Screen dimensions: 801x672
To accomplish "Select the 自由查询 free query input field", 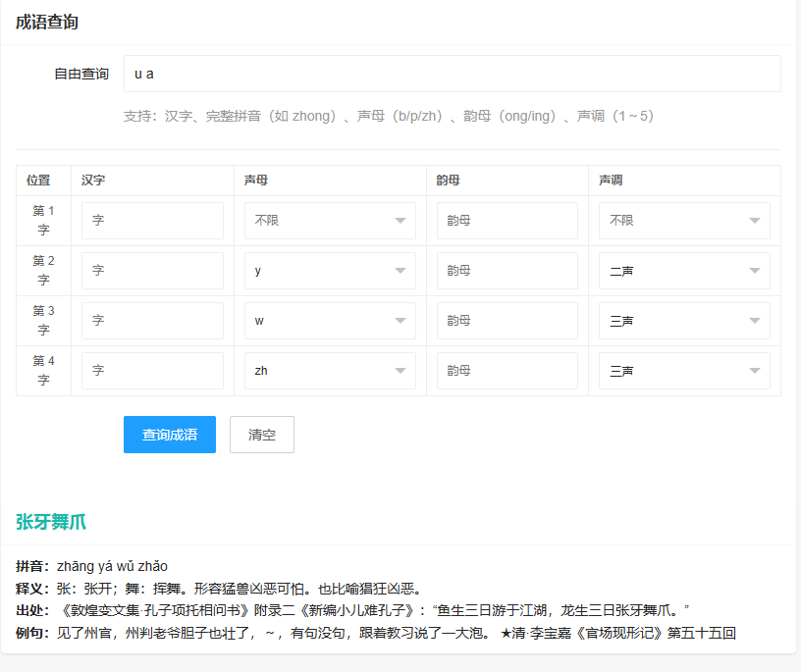I will coord(450,74).
